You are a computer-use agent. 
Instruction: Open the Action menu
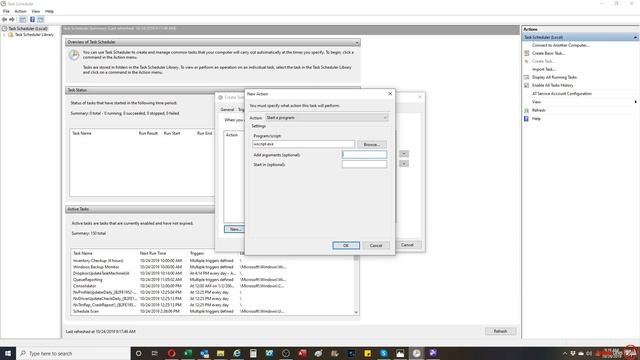tap(20, 11)
